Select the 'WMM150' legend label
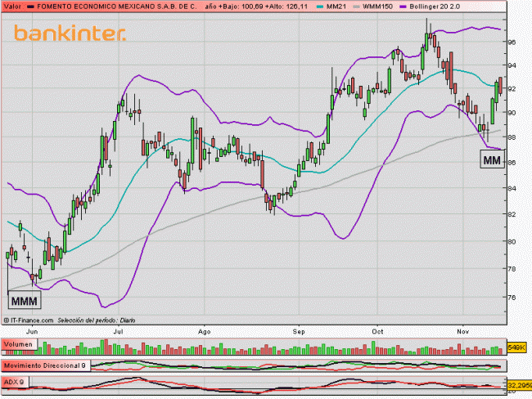The width and height of the screenshot is (532, 399). [377, 7]
